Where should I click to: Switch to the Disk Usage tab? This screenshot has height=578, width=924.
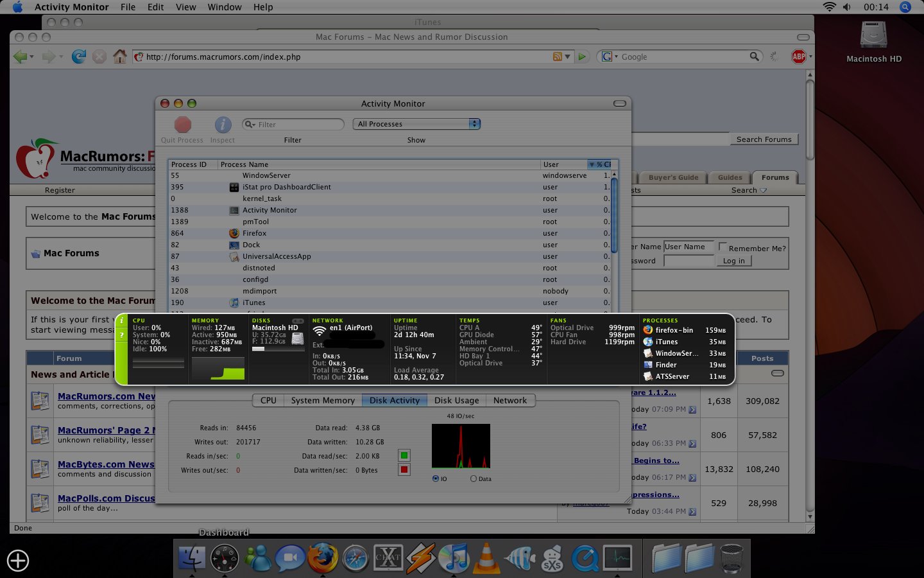[456, 400]
